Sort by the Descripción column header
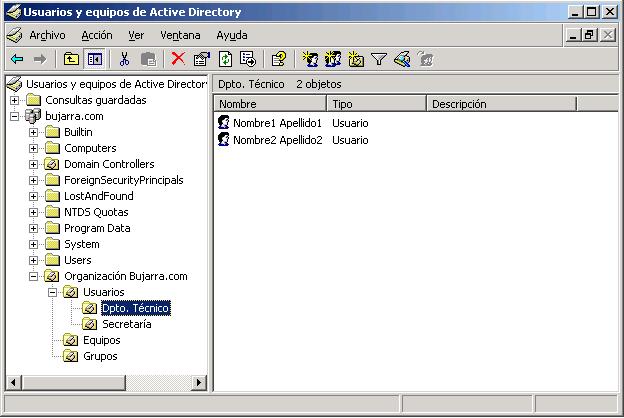The width and height of the screenshot is (624, 418). pyautogui.click(x=501, y=104)
